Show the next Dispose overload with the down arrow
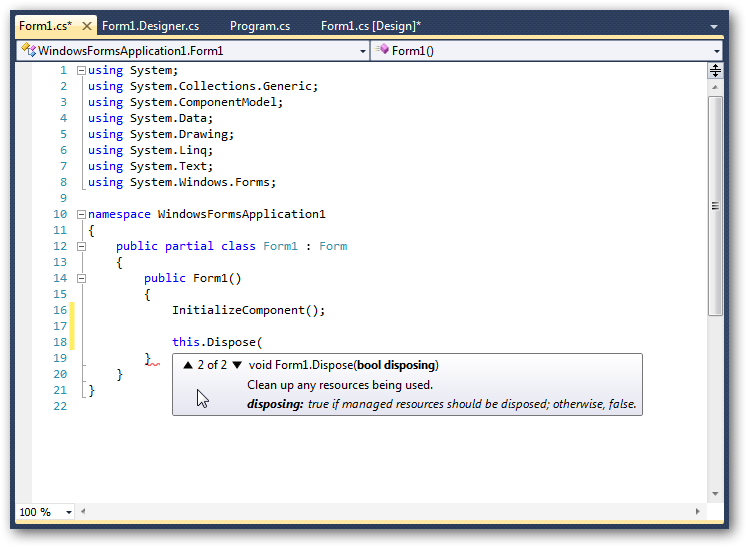Image resolution: width=747 pixels, height=547 pixels. pyautogui.click(x=237, y=365)
